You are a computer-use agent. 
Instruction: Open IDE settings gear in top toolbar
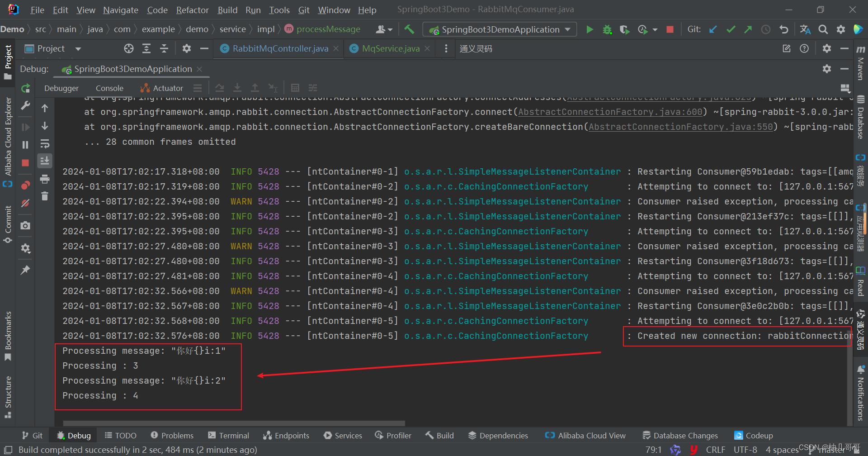click(841, 29)
